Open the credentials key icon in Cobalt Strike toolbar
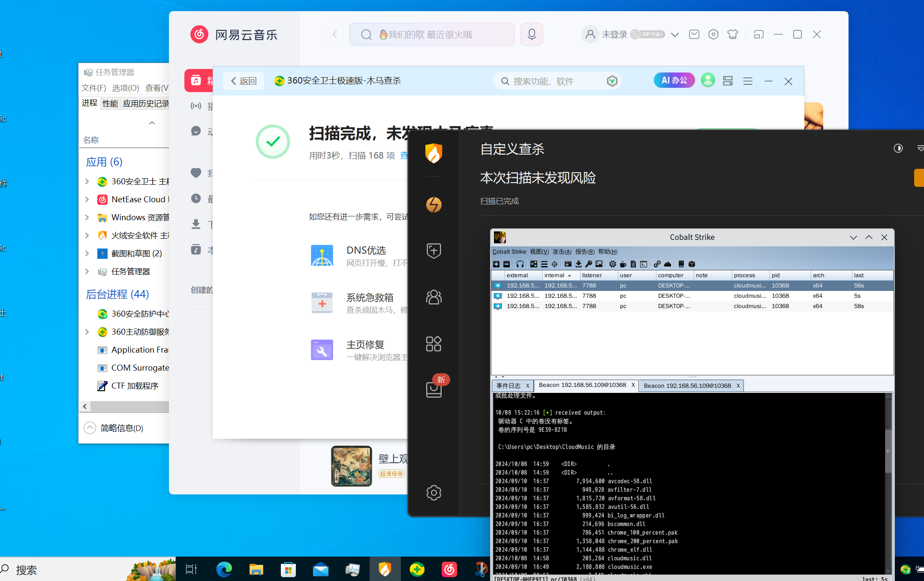 [589, 264]
